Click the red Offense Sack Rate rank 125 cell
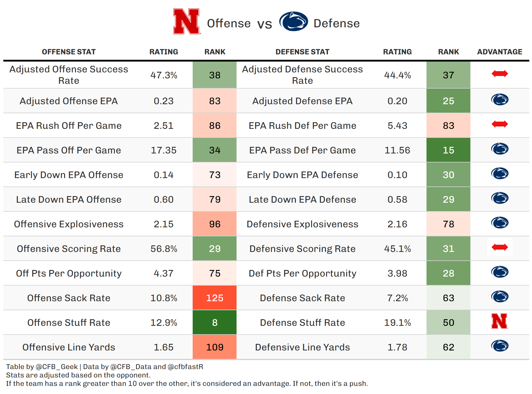The image size is (532, 394). (215, 298)
